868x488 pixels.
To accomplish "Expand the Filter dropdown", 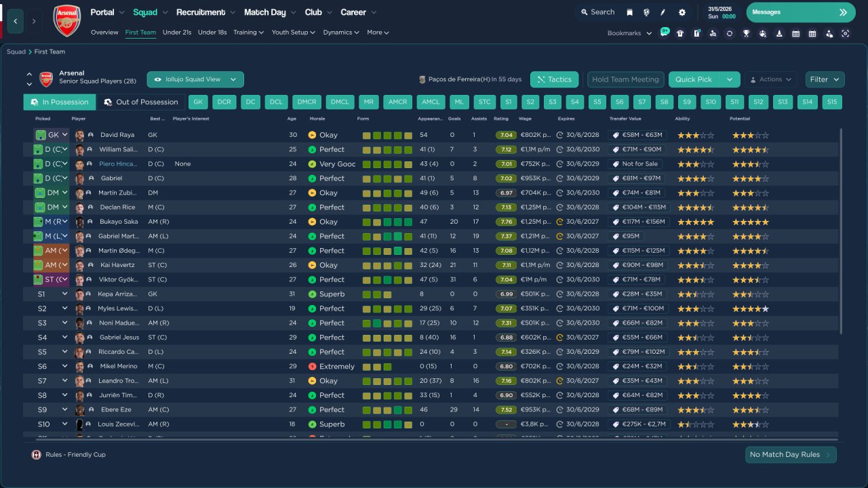I will (x=825, y=79).
